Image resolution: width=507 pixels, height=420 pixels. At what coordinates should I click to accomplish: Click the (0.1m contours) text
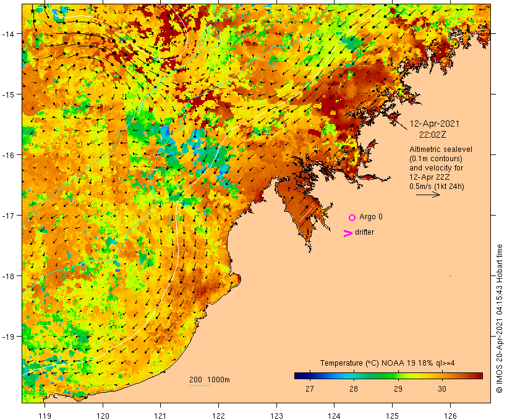[x=436, y=159]
